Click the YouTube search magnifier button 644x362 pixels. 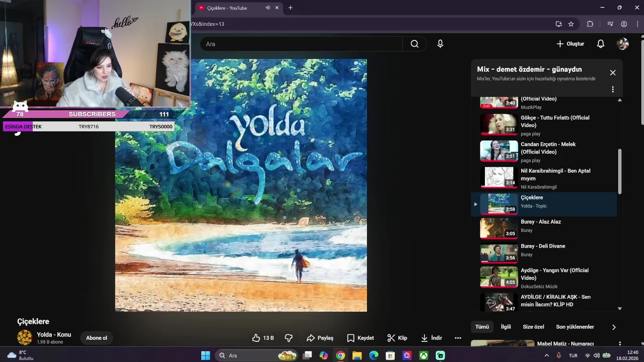pos(415,44)
